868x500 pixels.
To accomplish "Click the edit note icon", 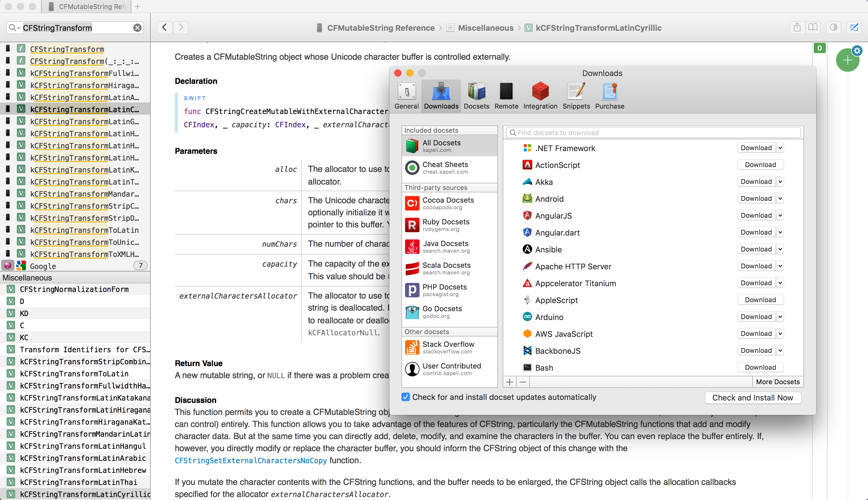I will tap(854, 27).
